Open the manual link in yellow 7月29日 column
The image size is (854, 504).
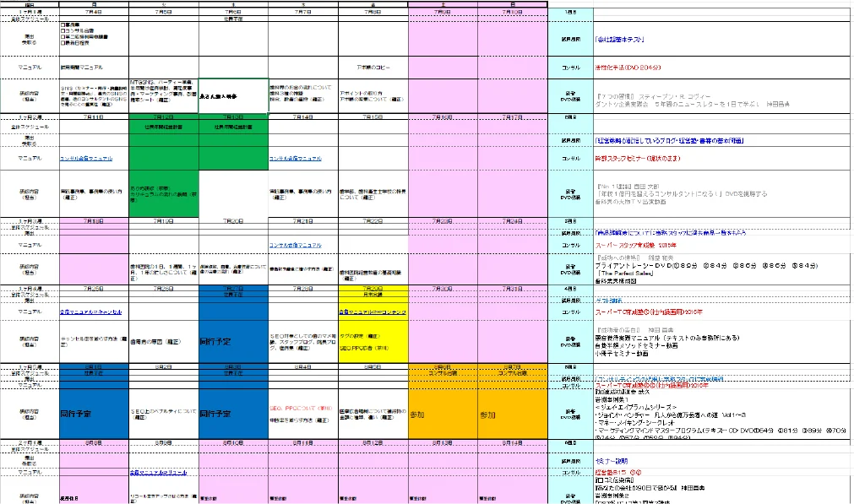[x=373, y=312]
